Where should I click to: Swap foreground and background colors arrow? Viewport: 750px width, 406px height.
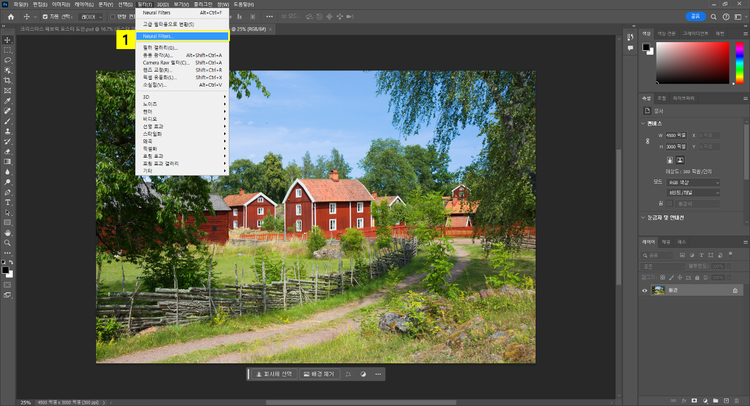pos(11,263)
